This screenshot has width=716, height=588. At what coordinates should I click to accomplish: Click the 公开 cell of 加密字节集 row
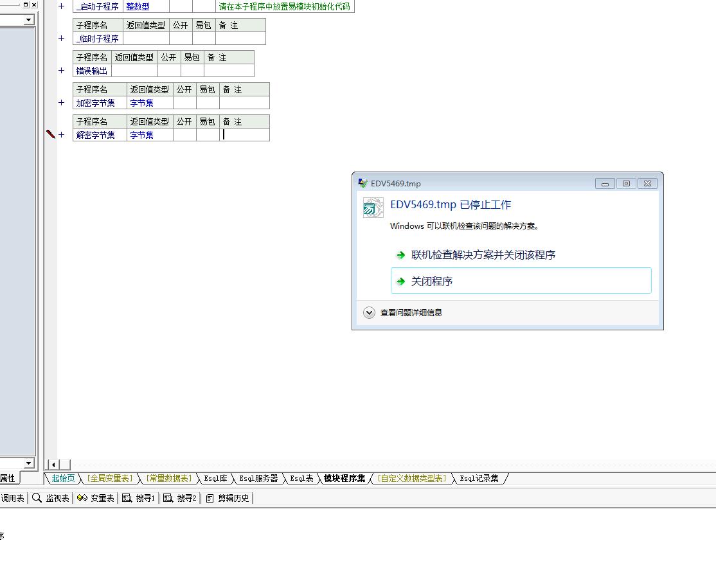coord(184,103)
